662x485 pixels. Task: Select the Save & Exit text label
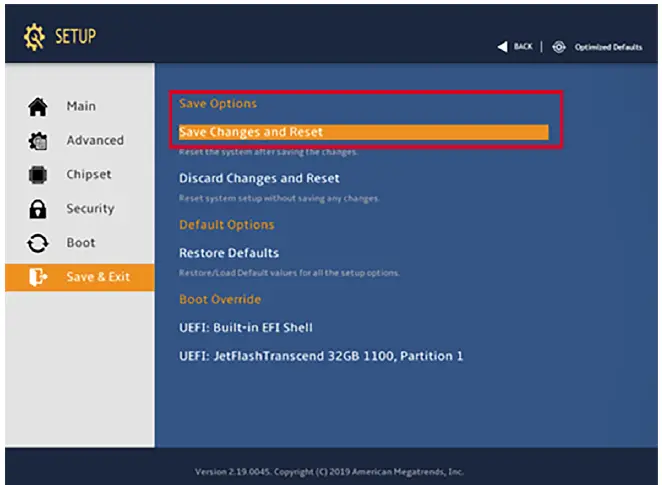point(98,276)
